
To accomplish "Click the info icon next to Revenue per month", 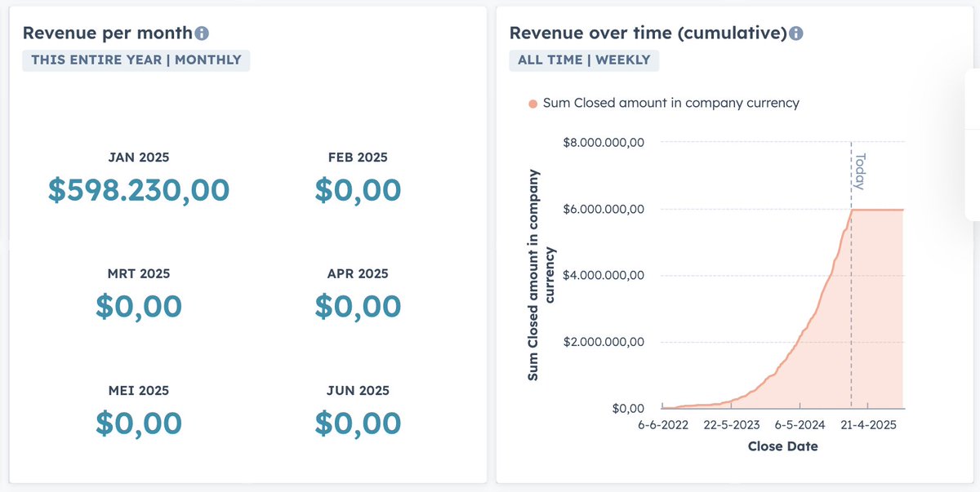I will [203, 33].
